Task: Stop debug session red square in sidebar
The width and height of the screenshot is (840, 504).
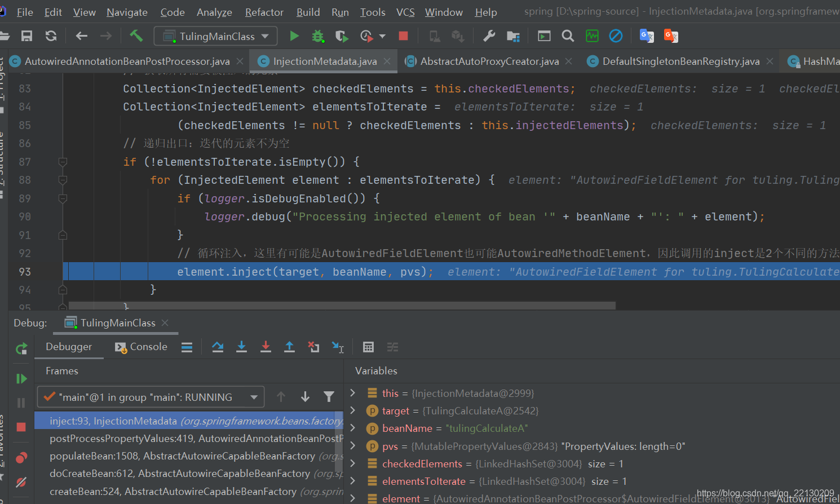Action: click(x=21, y=427)
